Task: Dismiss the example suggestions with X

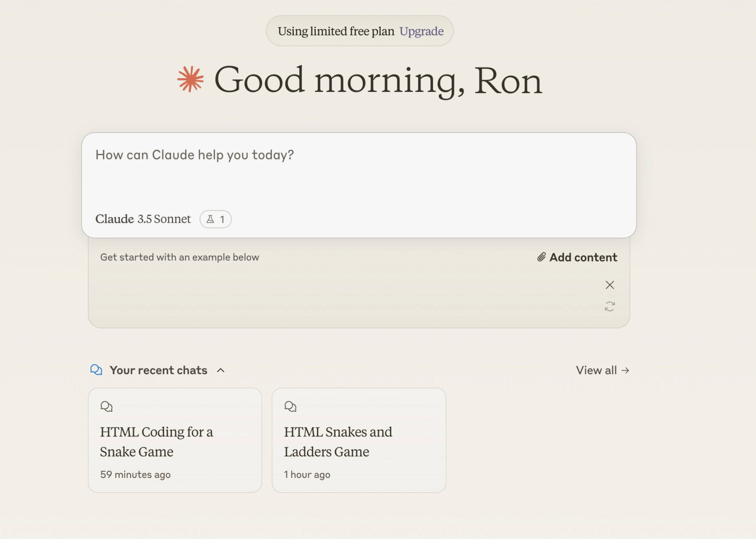Action: pos(610,285)
